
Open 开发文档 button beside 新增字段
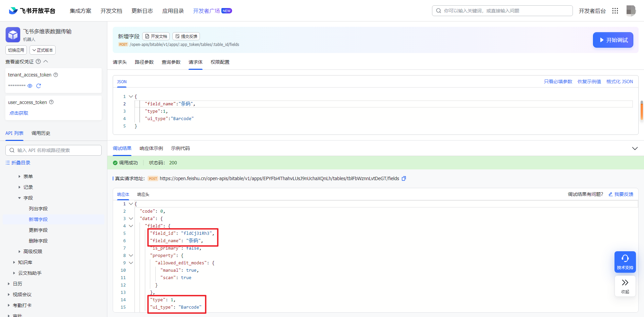[156, 36]
